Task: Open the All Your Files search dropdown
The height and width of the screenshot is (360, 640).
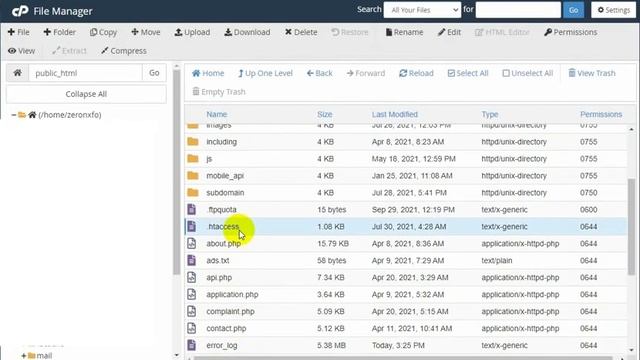Action: 422,10
